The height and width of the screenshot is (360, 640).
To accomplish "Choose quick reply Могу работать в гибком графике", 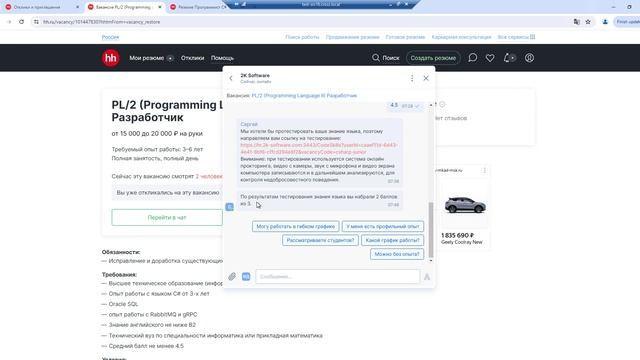I will (296, 226).
